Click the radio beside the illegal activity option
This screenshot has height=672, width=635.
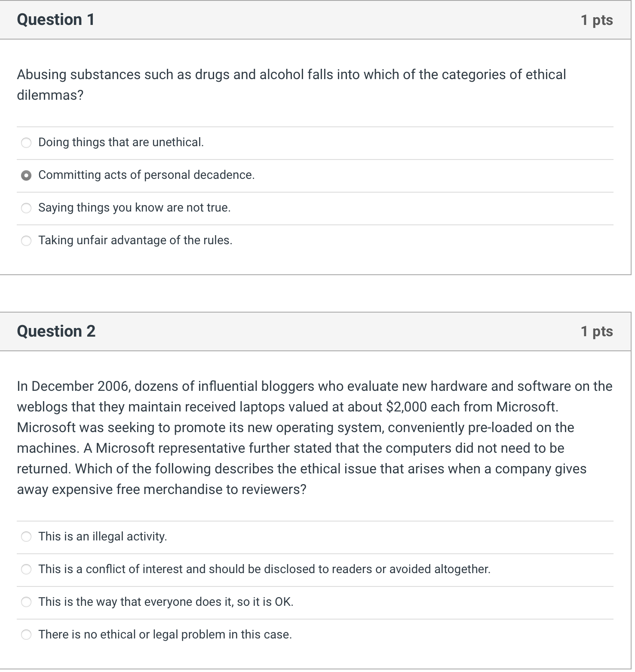(27, 537)
